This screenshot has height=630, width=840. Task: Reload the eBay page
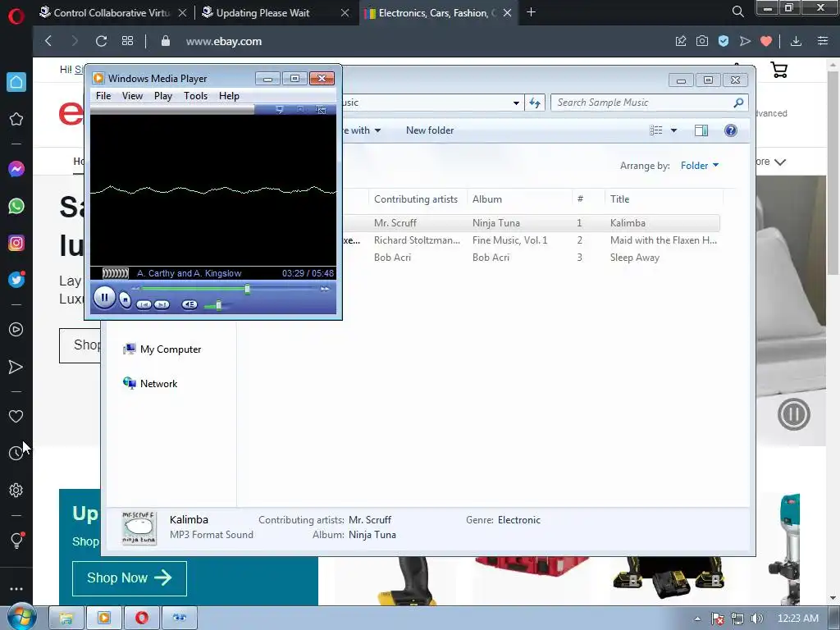tap(101, 41)
